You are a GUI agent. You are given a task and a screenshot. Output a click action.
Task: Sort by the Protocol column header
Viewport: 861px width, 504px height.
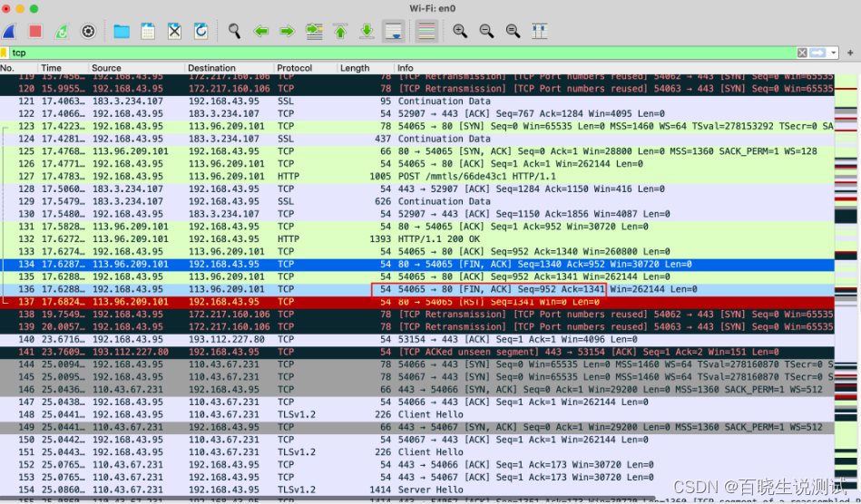pyautogui.click(x=306, y=68)
